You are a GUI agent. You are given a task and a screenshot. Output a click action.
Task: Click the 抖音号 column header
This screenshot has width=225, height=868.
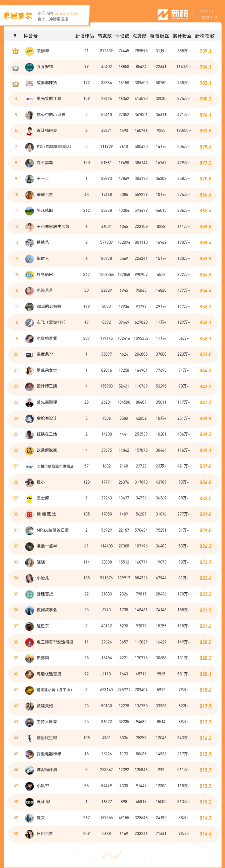31,36
